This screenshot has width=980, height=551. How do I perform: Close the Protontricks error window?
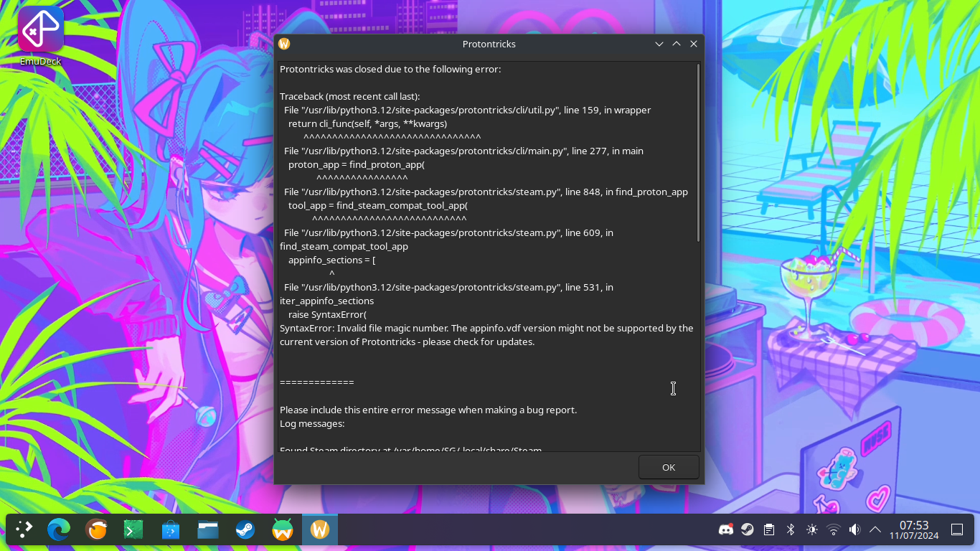(694, 44)
